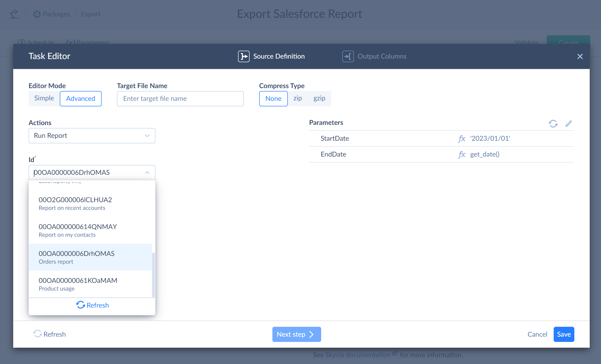This screenshot has width=601, height=364.
Task: Click the blue Save button
Action: coord(564,334)
